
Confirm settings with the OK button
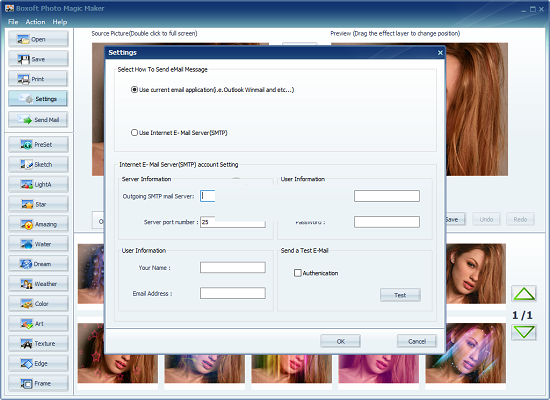340,341
